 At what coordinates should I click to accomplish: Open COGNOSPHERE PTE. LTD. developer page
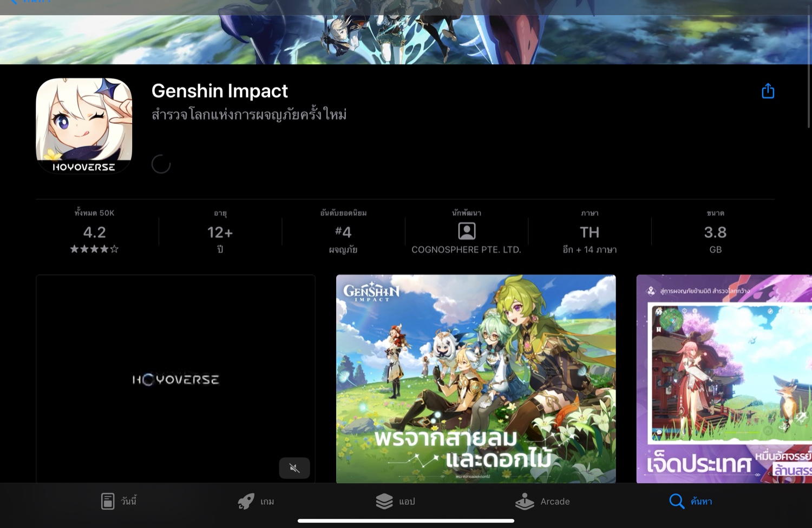[466, 250]
